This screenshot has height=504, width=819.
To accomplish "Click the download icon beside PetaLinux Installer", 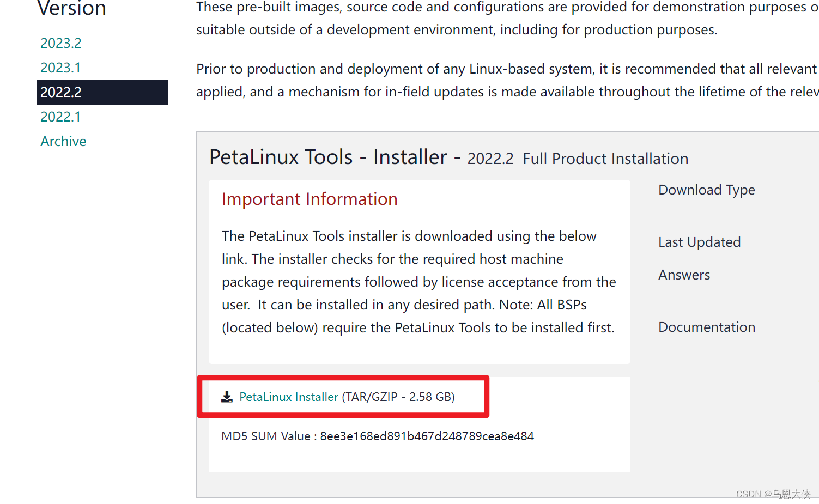I will [227, 397].
